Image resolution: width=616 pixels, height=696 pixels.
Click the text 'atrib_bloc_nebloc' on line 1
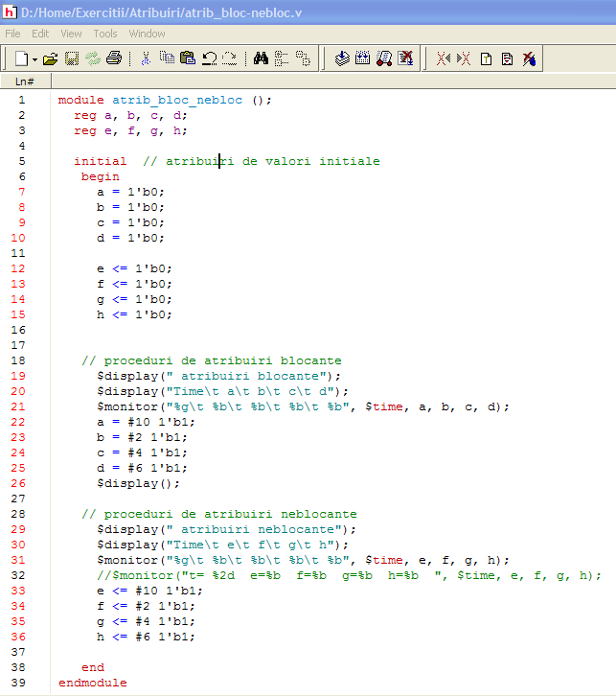[177, 100]
